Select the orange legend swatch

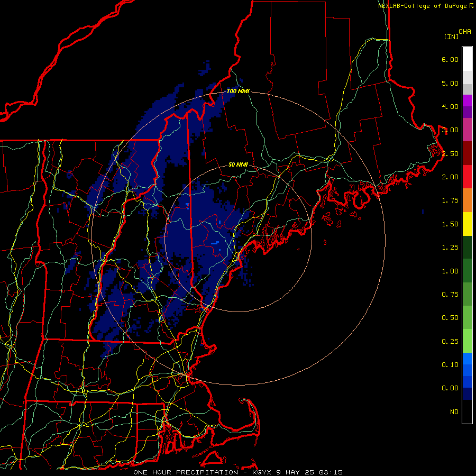(x=467, y=200)
